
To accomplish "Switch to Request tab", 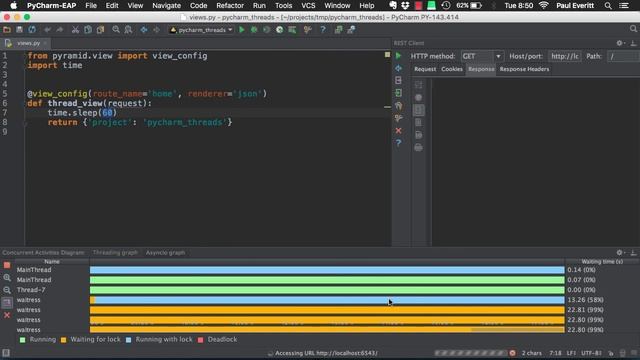I will 425,69.
